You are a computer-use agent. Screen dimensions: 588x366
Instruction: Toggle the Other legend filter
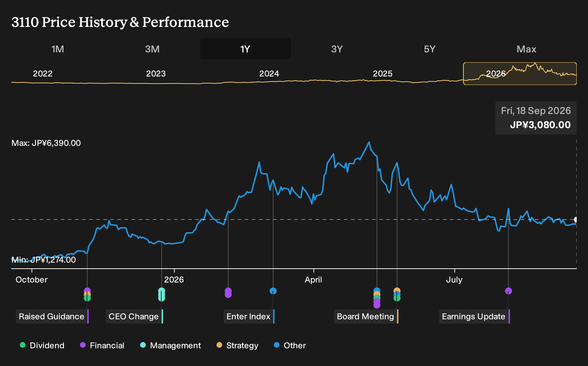[290, 345]
